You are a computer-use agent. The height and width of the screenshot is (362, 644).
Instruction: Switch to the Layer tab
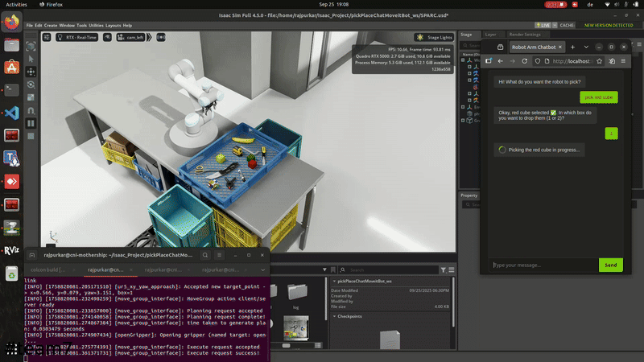click(490, 35)
